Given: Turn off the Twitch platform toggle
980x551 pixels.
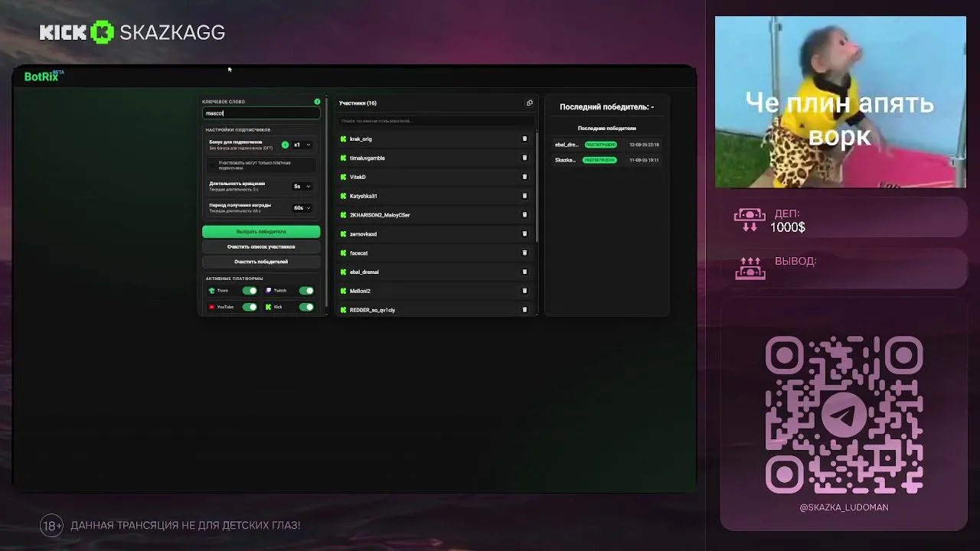Looking at the screenshot, I should coord(306,291).
